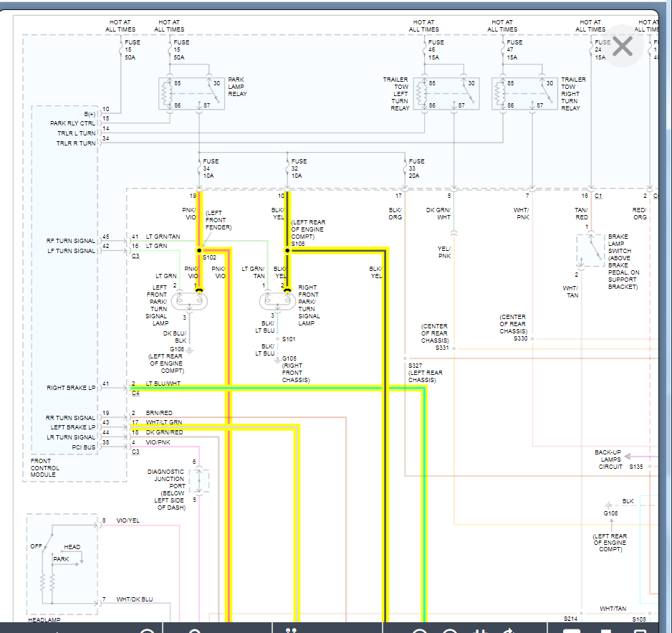The image size is (672, 633).
Task: Click the highlighted LT BLU/WHT wire label
Action: tap(163, 384)
